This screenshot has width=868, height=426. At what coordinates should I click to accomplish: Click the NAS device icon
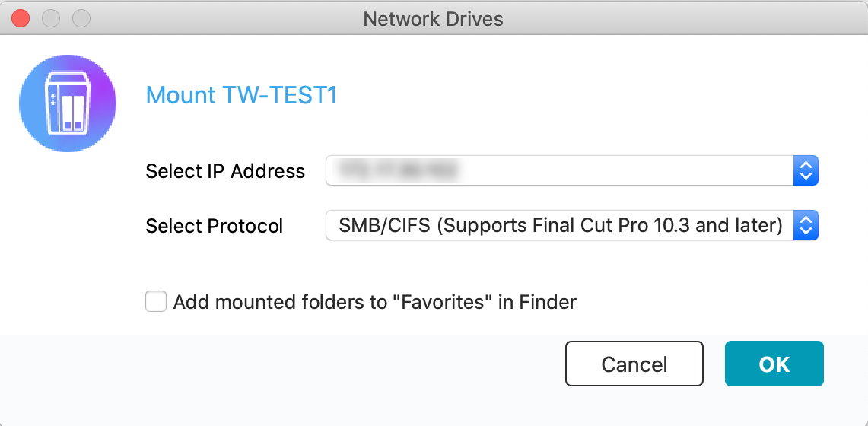[68, 103]
